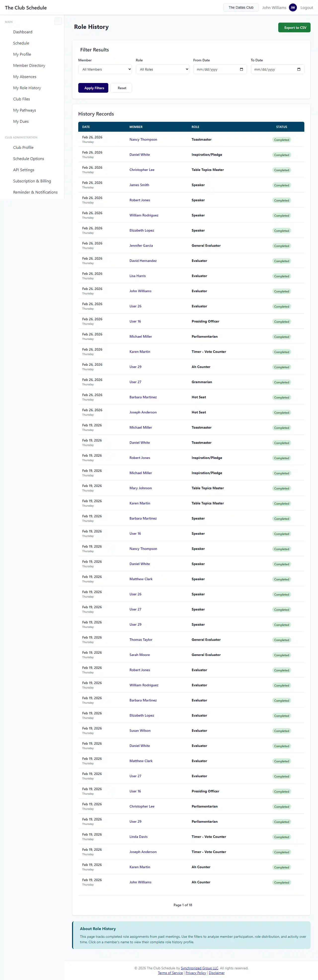Expand the Member filter dropdown
This screenshot has width=318, height=980.
[105, 69]
